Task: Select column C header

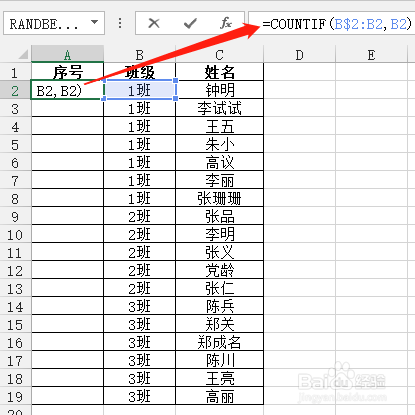Action: tap(219, 54)
